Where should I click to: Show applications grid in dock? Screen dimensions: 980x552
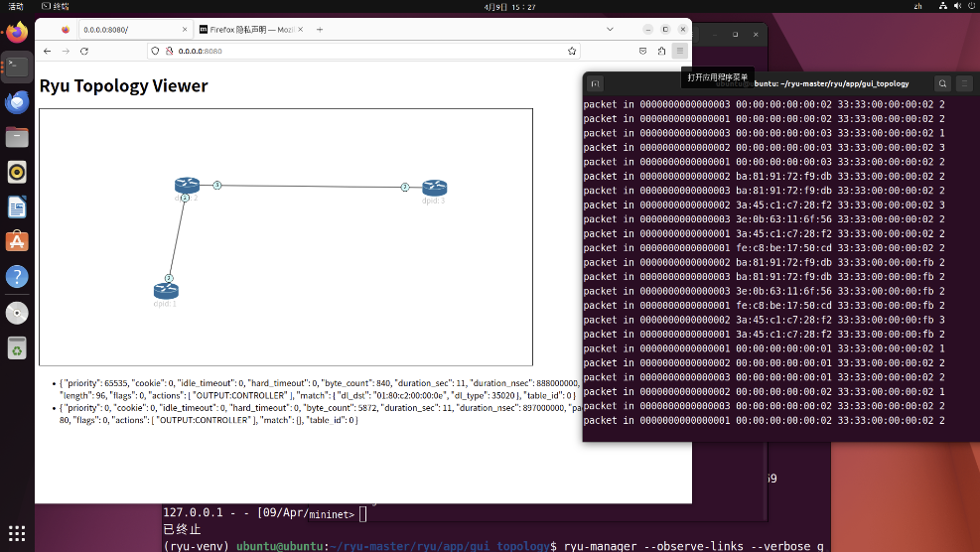pyautogui.click(x=17, y=533)
